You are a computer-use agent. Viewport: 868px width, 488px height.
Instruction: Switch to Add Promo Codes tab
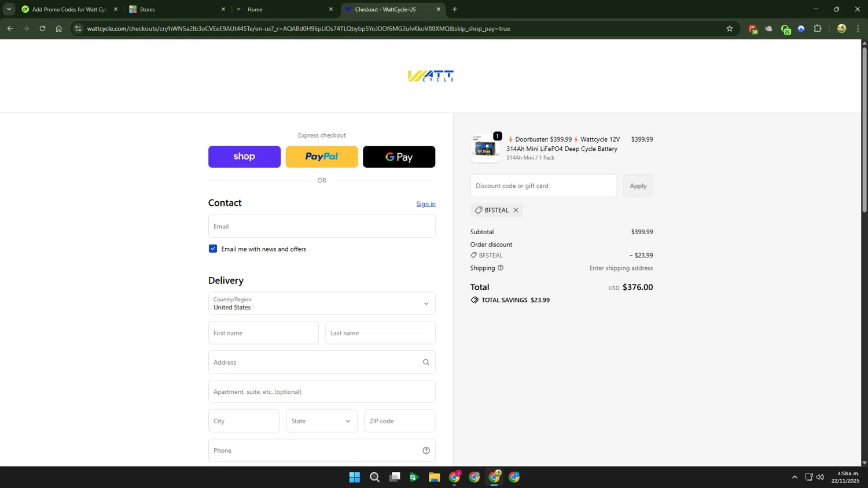[x=69, y=9]
